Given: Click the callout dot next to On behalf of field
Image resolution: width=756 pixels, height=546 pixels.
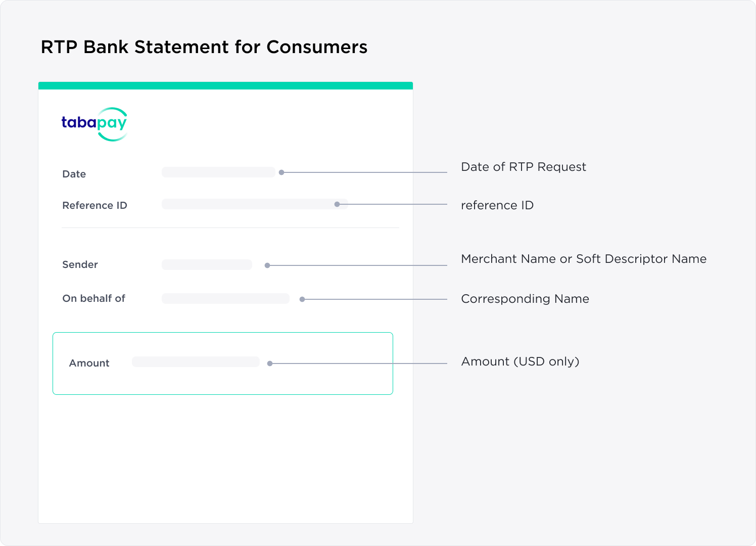Looking at the screenshot, I should click(x=302, y=299).
